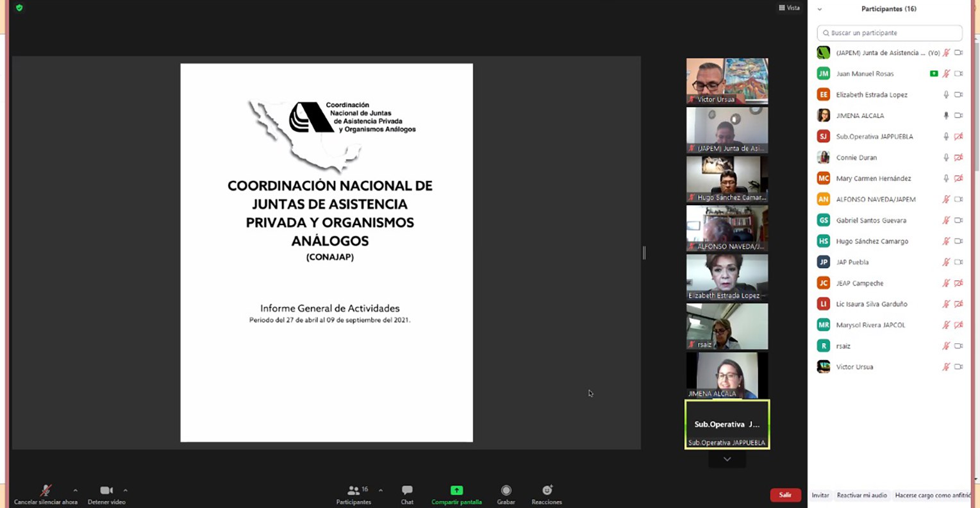The width and height of the screenshot is (980, 508).
Task: Click Juan Manuel Rosas muted microphone icon
Action: click(x=946, y=74)
